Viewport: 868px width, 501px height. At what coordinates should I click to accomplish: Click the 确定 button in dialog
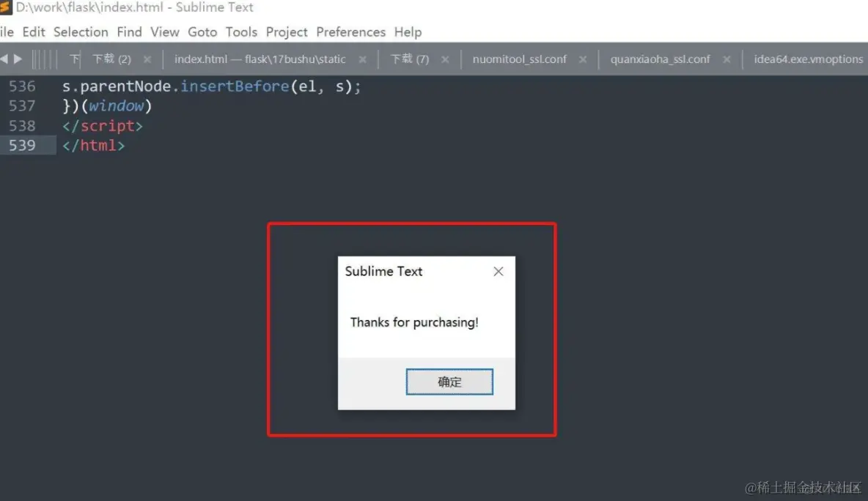point(449,382)
